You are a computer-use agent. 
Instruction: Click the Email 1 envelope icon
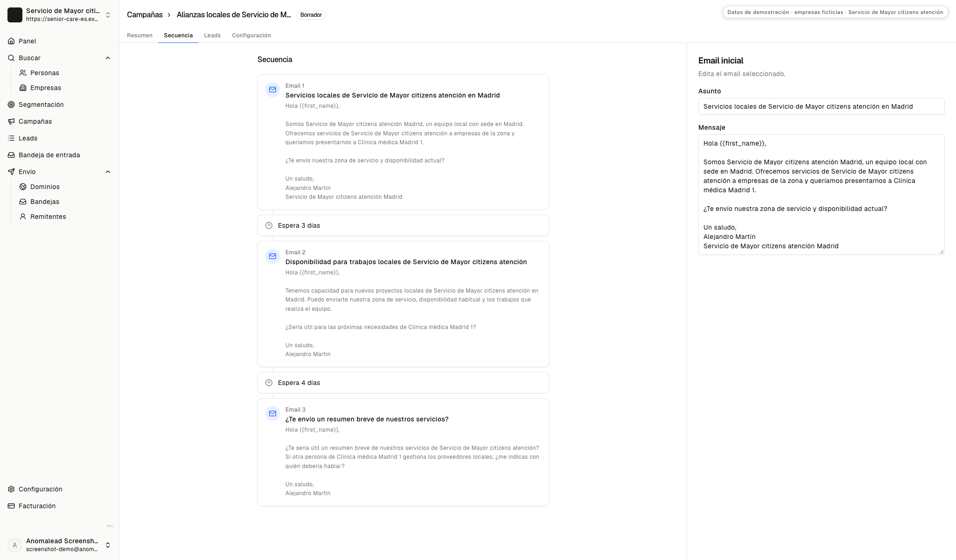(x=273, y=90)
